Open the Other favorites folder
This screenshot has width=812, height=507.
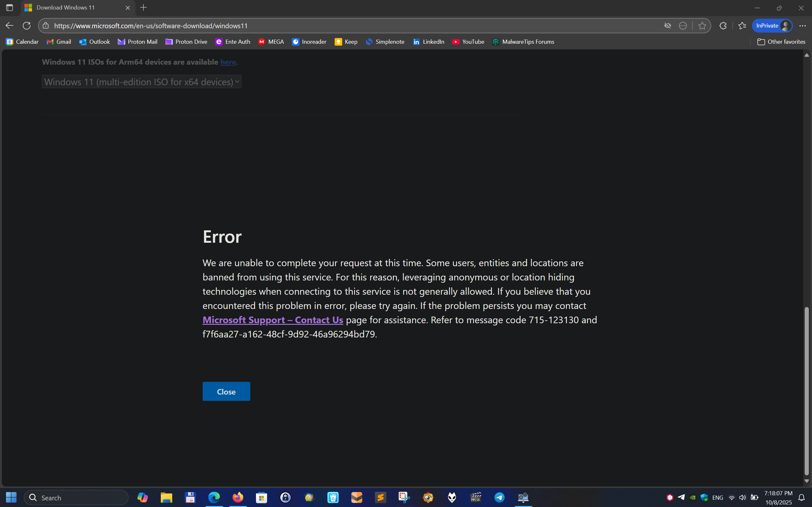point(781,42)
